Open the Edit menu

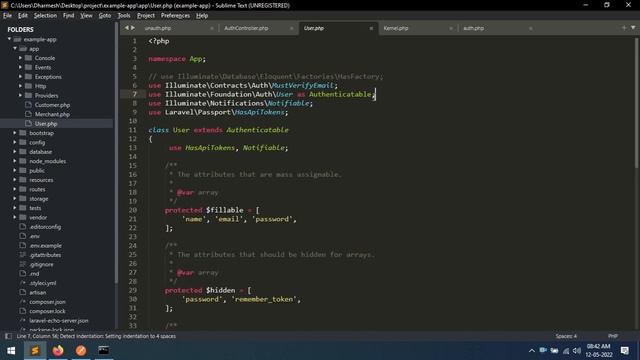(x=22, y=16)
